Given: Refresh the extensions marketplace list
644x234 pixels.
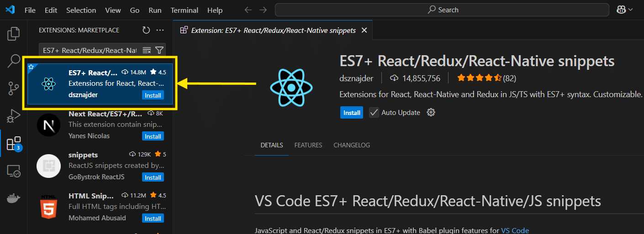Looking at the screenshot, I should [146, 30].
